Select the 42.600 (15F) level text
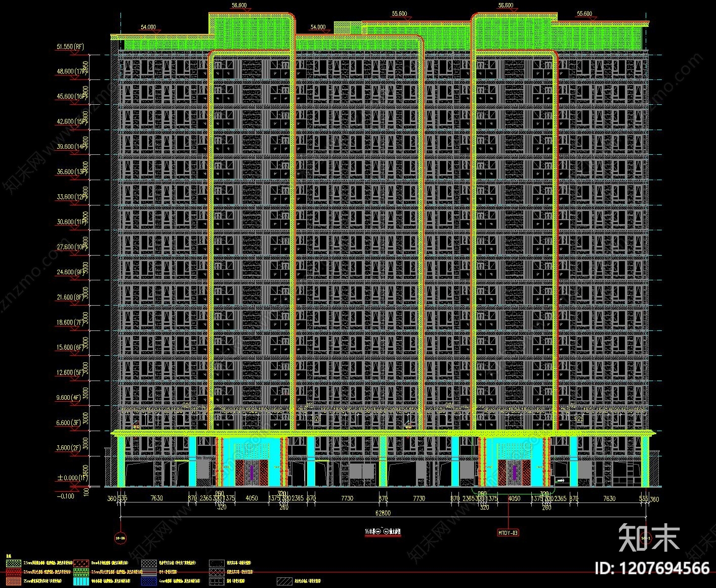716x588 pixels. click(x=72, y=121)
